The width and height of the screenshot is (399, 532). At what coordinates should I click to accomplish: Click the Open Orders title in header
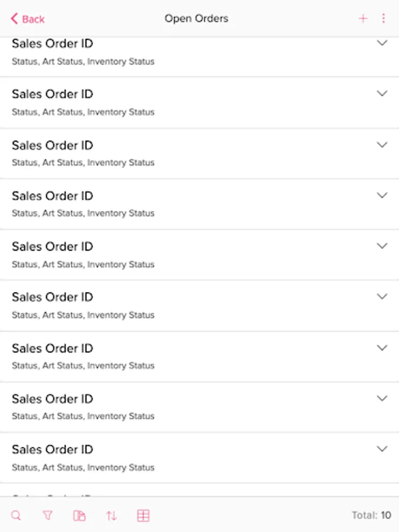coord(196,18)
